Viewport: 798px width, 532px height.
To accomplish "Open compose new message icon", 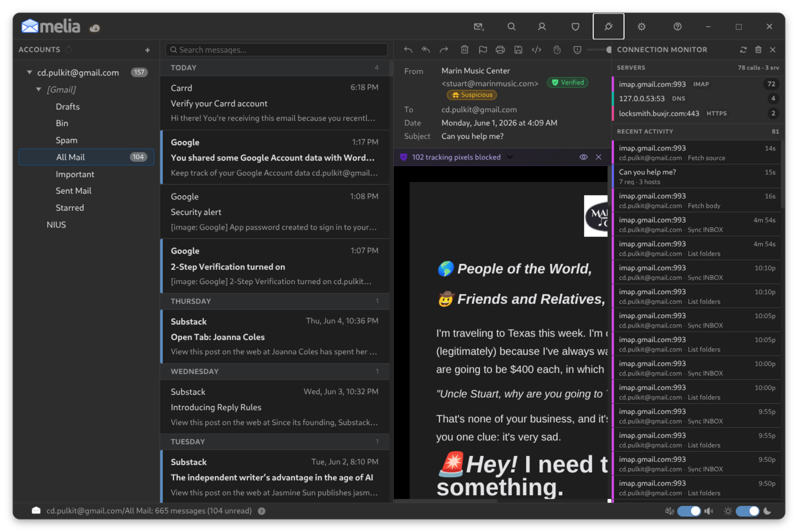I will (479, 27).
